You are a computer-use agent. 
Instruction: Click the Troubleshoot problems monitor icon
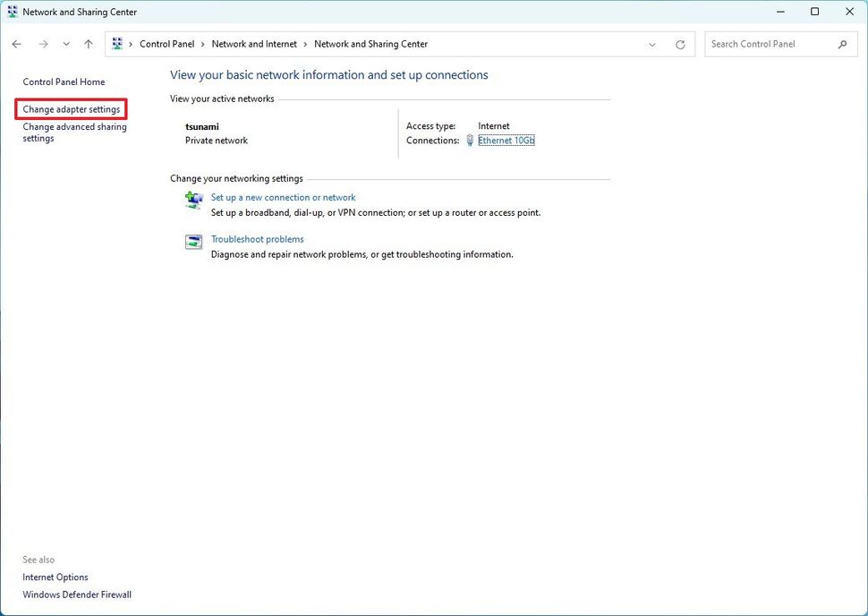(x=193, y=242)
